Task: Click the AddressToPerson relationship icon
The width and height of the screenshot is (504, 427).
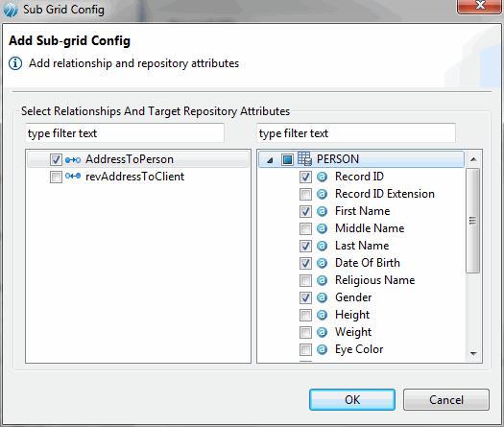Action: (73, 159)
